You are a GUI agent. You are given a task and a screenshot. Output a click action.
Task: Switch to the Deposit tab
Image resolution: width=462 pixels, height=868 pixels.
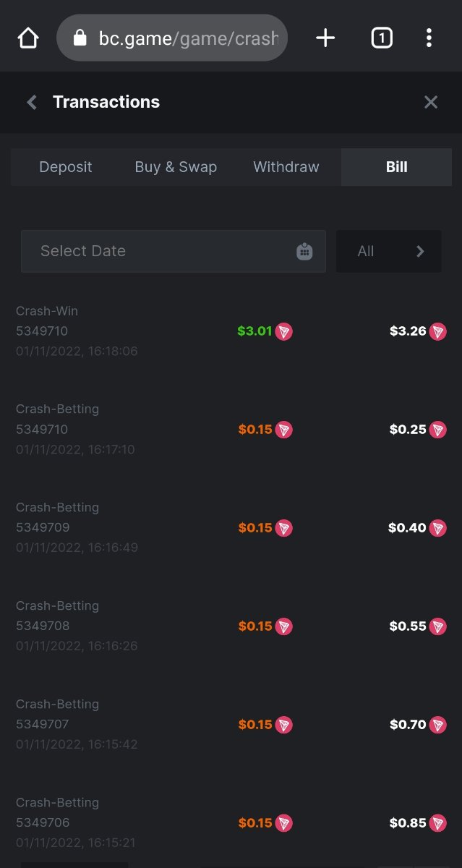[x=66, y=167]
